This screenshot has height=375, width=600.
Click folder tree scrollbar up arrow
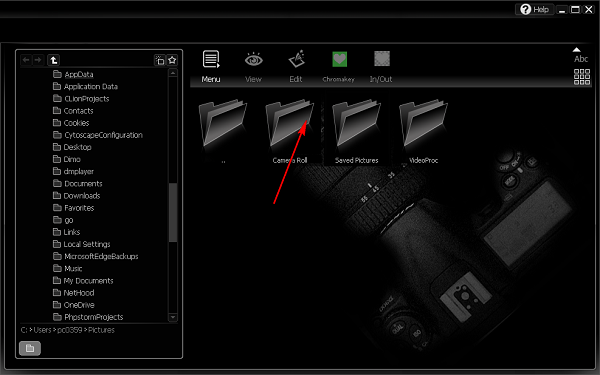pos(173,73)
